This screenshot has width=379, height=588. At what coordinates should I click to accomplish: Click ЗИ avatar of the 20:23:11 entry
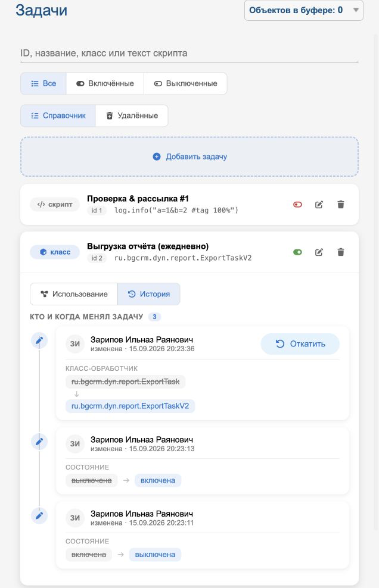point(75,518)
